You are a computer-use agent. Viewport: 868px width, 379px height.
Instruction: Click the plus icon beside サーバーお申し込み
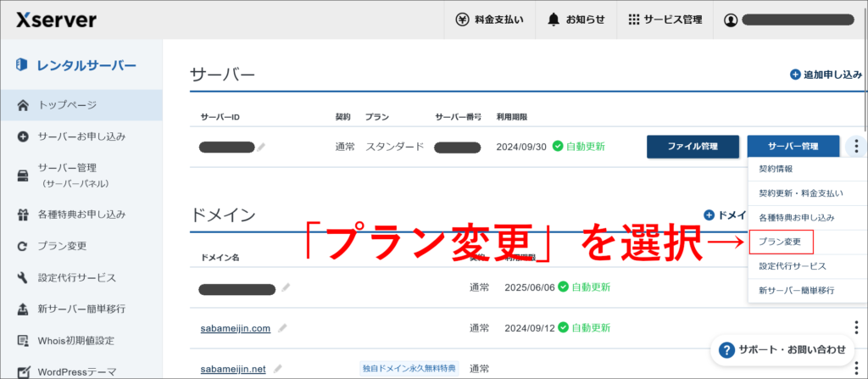point(23,137)
